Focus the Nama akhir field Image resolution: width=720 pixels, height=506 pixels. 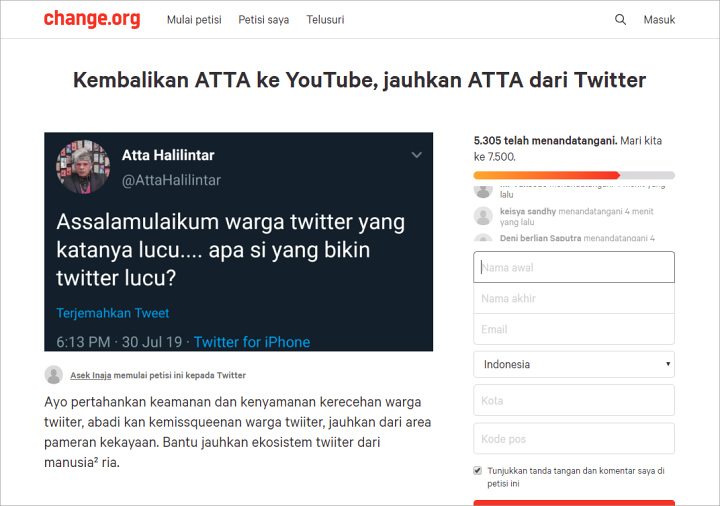point(574,298)
